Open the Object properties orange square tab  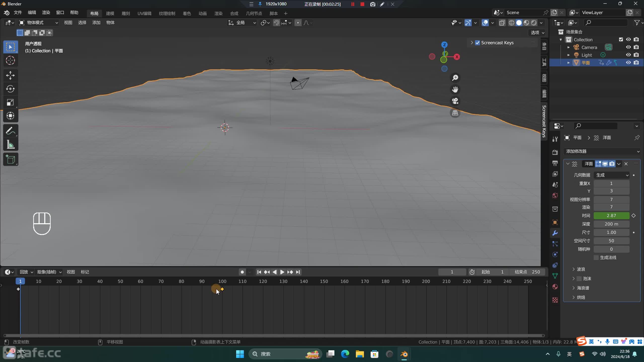point(555,222)
